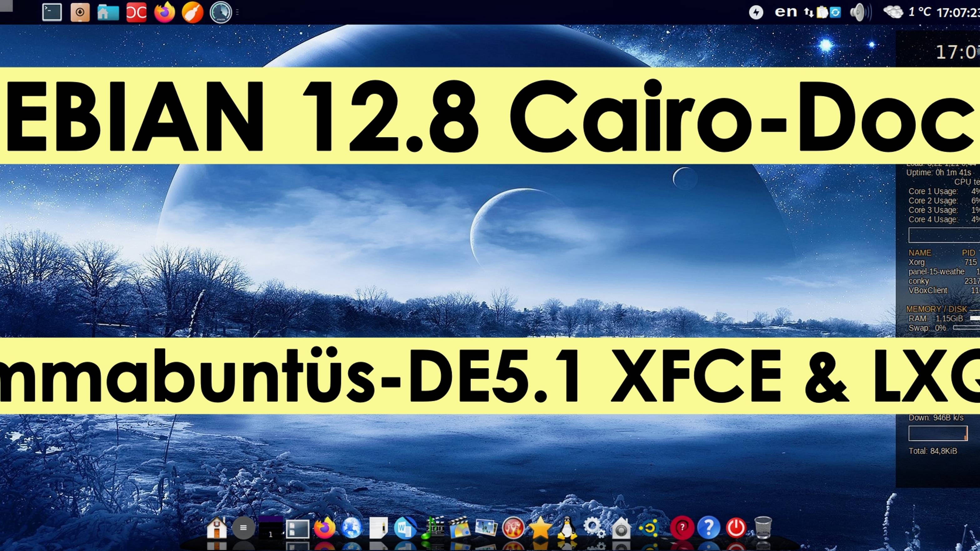Viewport: 980px width, 551px height.
Task: Open the network connections tray icon
Action: [x=809, y=13]
